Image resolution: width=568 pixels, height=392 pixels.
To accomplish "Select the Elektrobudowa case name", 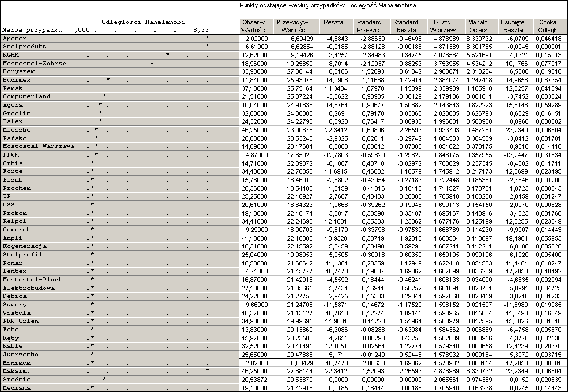I will tap(28, 288).
